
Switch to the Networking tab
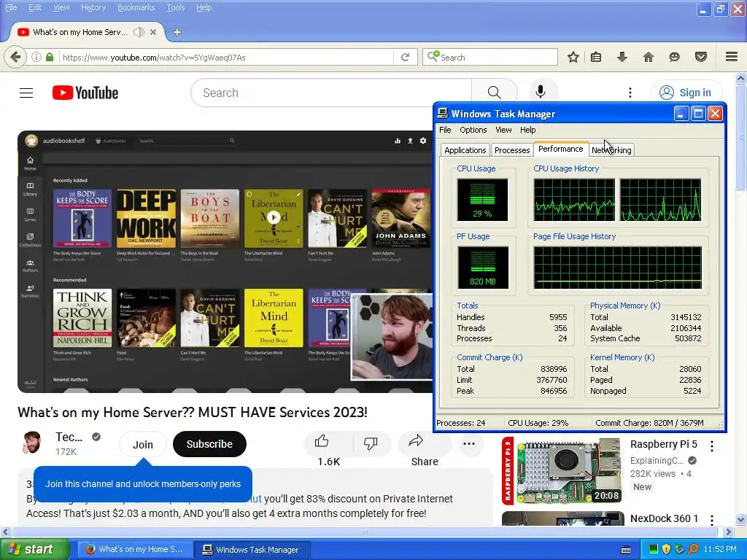[x=611, y=150]
